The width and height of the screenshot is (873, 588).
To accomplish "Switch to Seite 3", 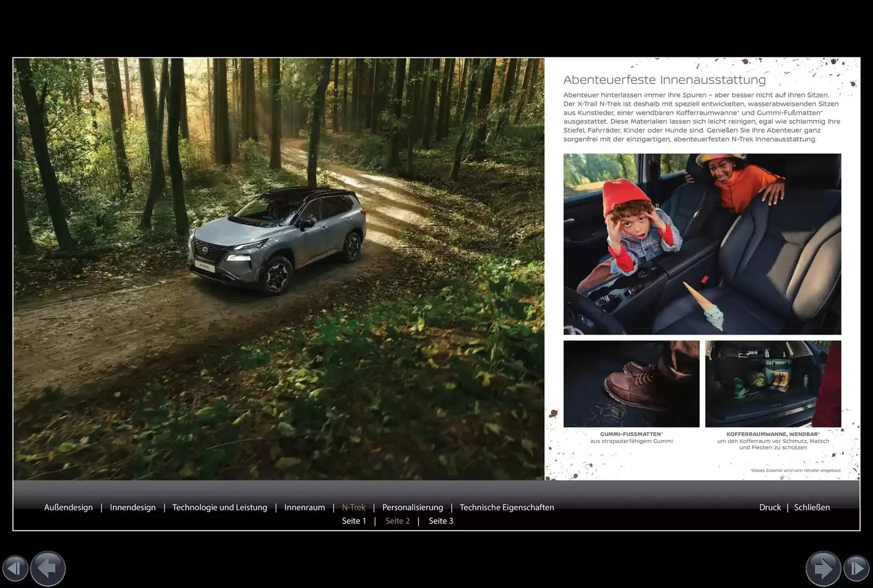I will click(x=441, y=521).
